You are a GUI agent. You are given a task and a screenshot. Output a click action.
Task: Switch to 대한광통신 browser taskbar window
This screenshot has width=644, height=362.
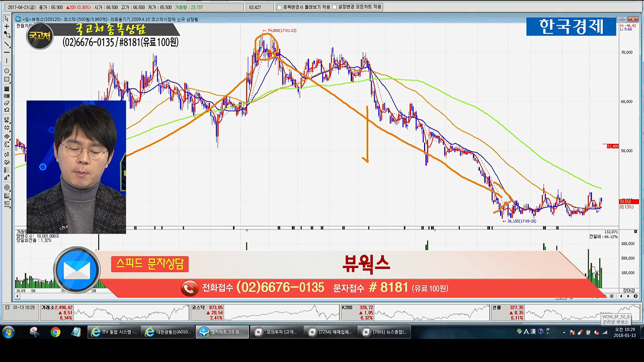[x=168, y=332]
